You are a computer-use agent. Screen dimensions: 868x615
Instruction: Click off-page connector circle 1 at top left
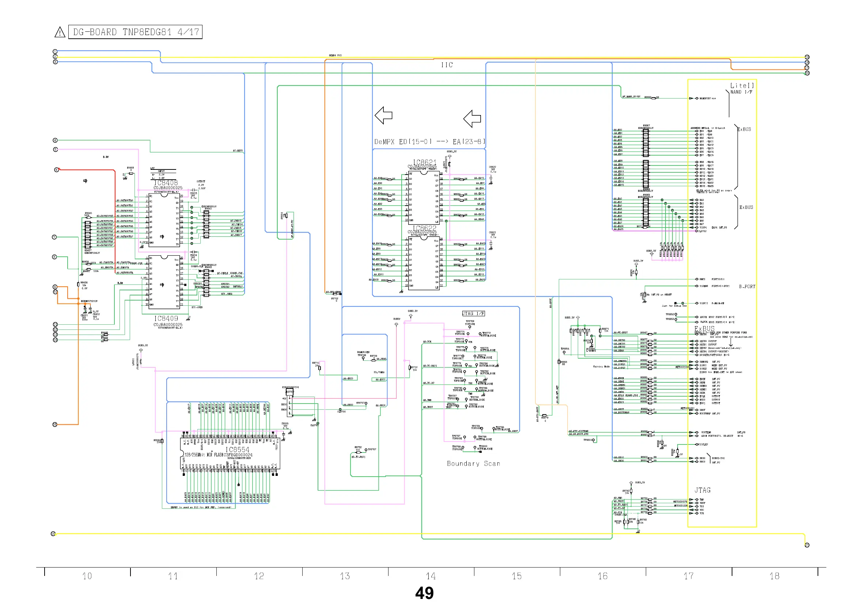pos(55,51)
